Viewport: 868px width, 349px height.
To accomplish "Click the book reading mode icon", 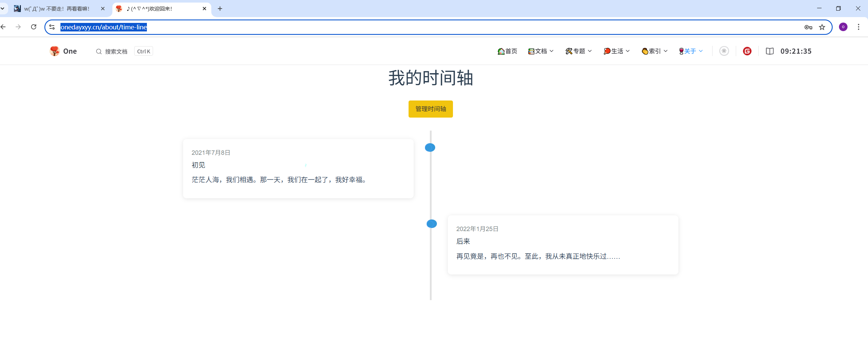I will point(770,51).
